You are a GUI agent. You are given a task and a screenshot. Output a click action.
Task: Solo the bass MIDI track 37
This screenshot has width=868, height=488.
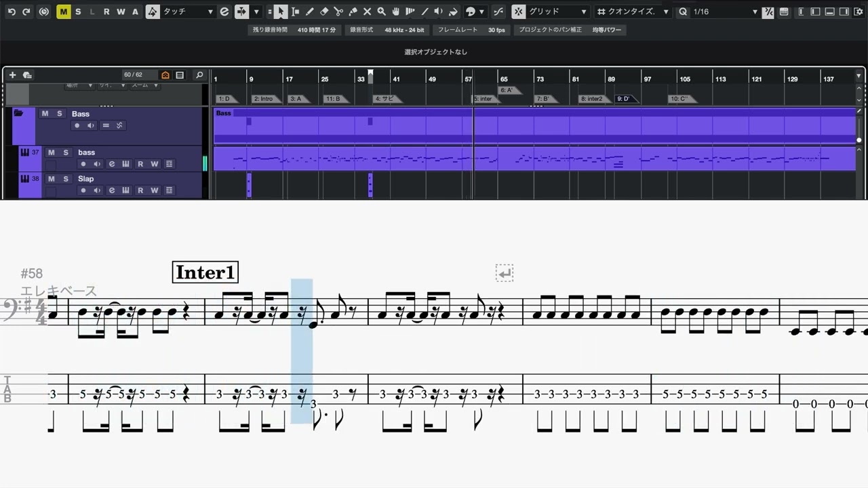[x=66, y=152]
